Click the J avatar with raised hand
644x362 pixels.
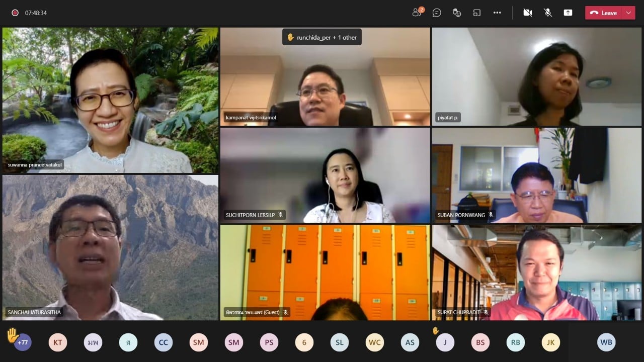tap(445, 342)
